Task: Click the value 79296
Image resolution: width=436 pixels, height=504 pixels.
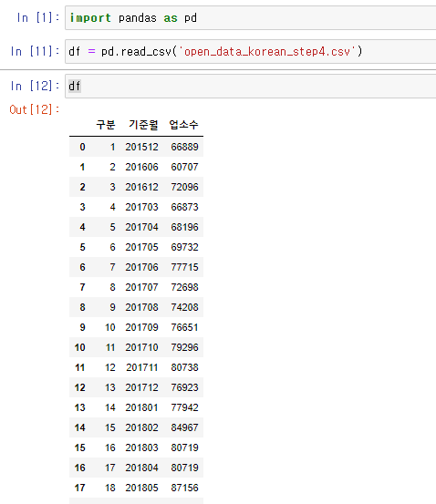Action: (x=184, y=347)
